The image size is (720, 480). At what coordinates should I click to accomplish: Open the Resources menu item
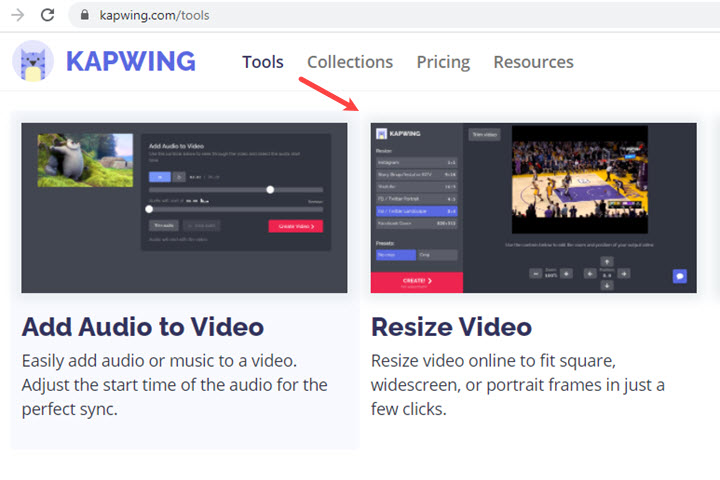533,62
